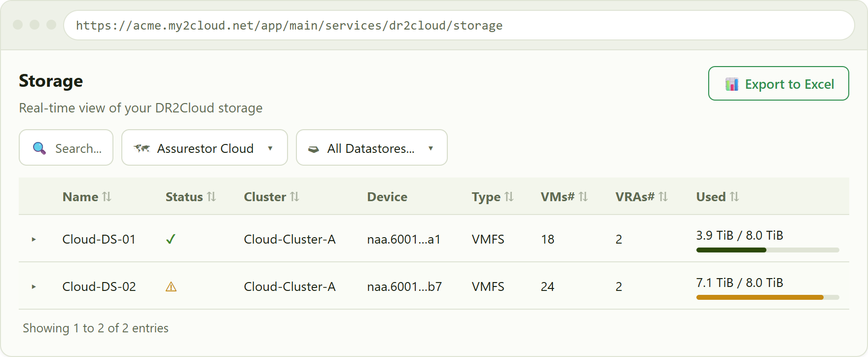
Task: Sort by VMs# using its sort arrows
Action: coord(583,197)
